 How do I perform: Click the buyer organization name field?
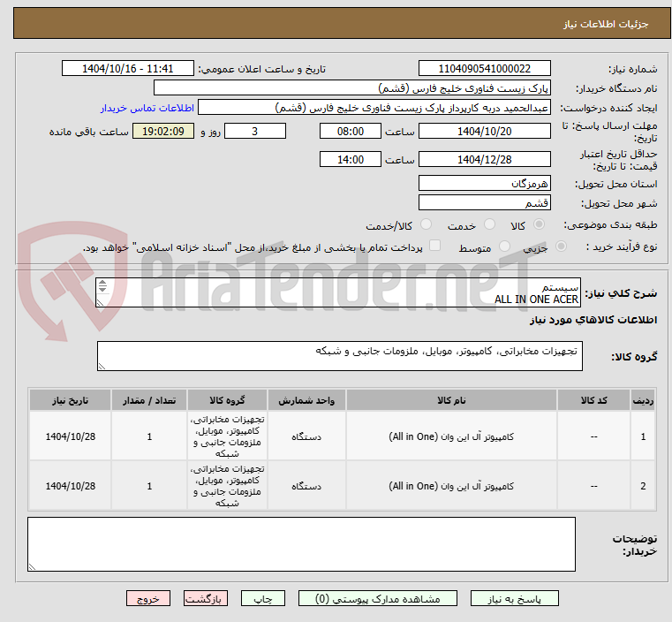click(351, 87)
